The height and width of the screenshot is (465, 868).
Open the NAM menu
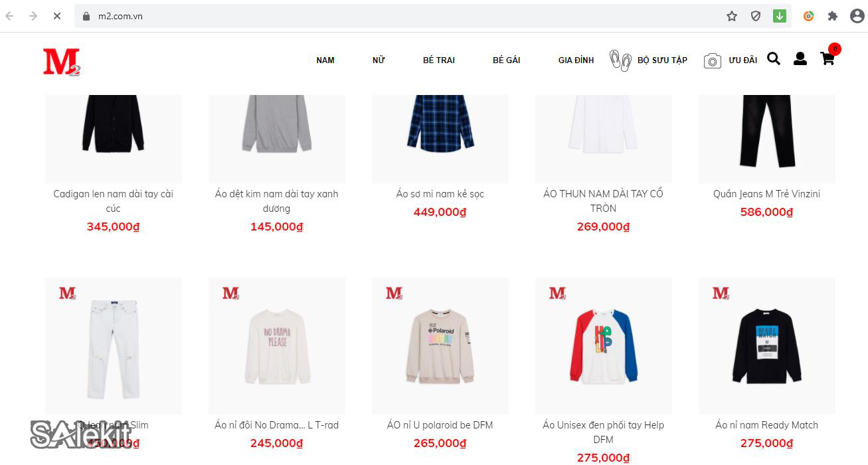coord(325,60)
